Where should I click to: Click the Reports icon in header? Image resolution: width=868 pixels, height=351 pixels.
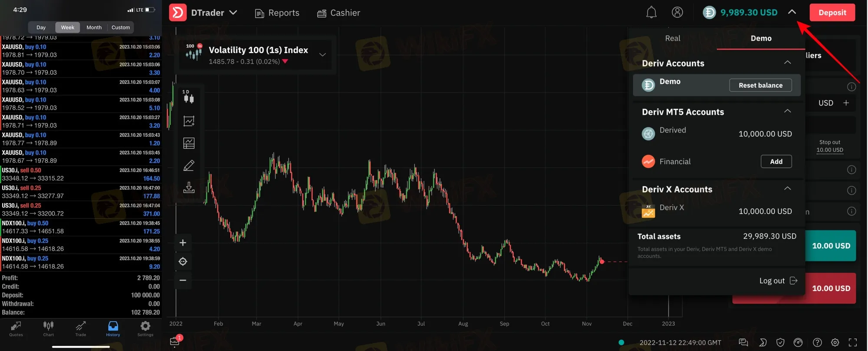coord(260,13)
